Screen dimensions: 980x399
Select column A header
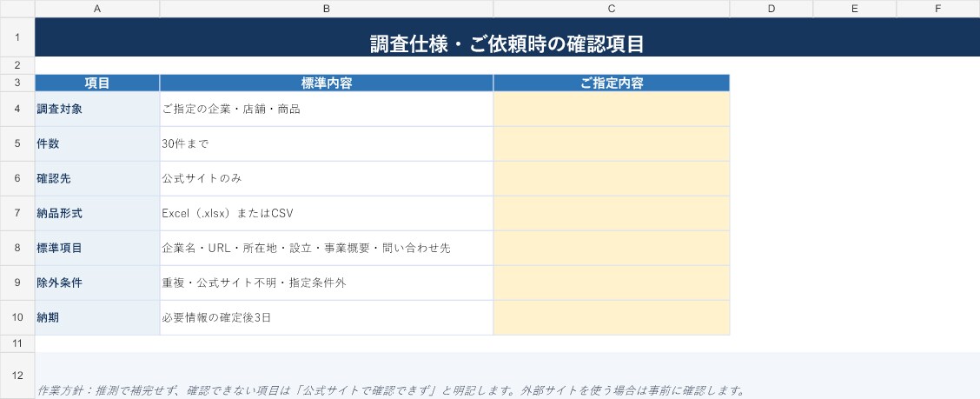tap(97, 9)
